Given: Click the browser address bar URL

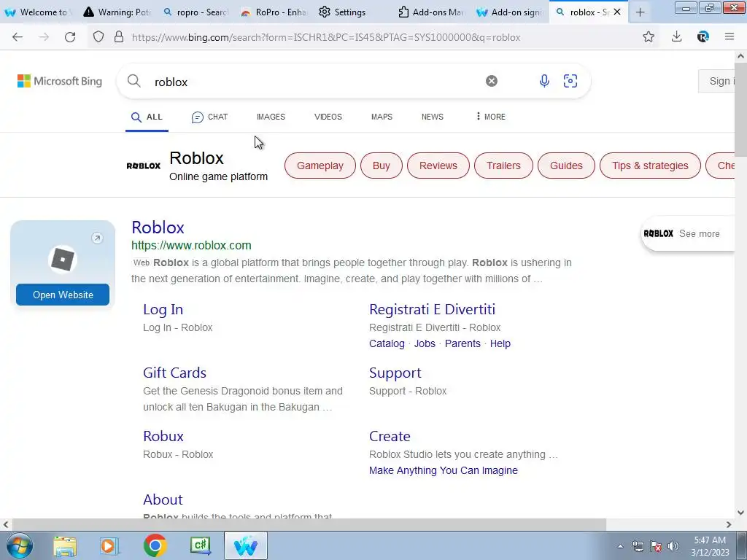Looking at the screenshot, I should [326, 37].
